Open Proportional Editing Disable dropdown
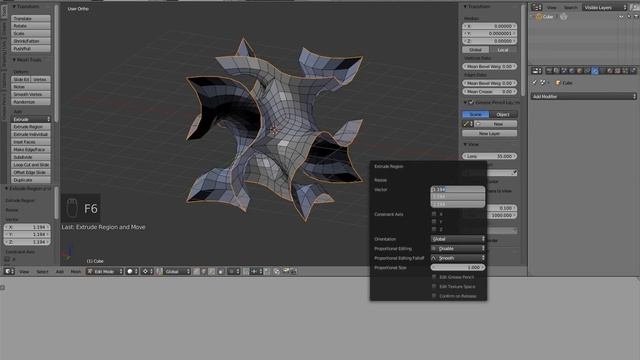 (x=458, y=248)
